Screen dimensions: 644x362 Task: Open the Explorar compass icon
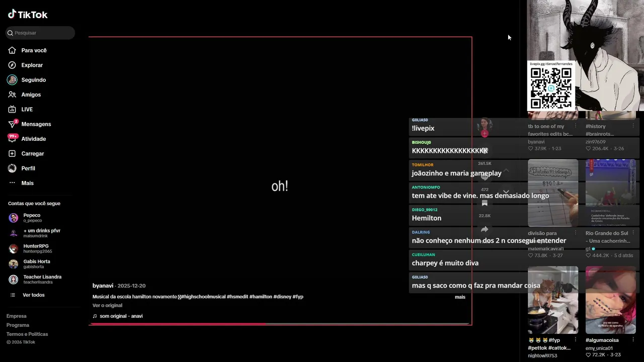(12, 65)
